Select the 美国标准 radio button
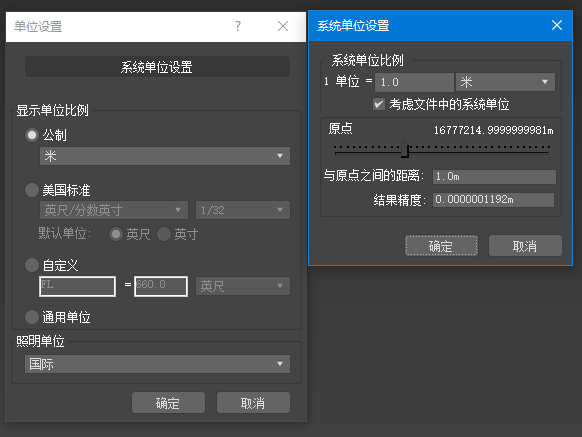The height and width of the screenshot is (437, 582). point(32,190)
